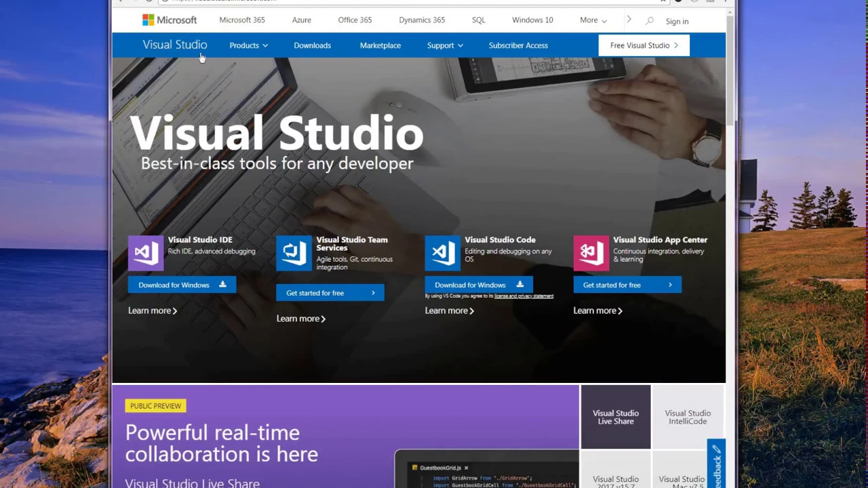
Task: Click Sign in
Action: click(677, 22)
